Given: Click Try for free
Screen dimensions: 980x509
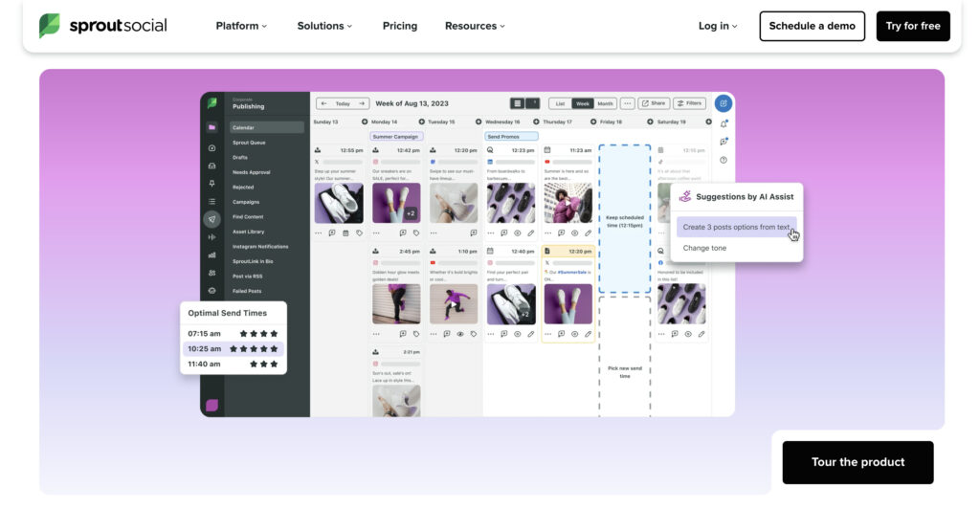Looking at the screenshot, I should pos(912,26).
